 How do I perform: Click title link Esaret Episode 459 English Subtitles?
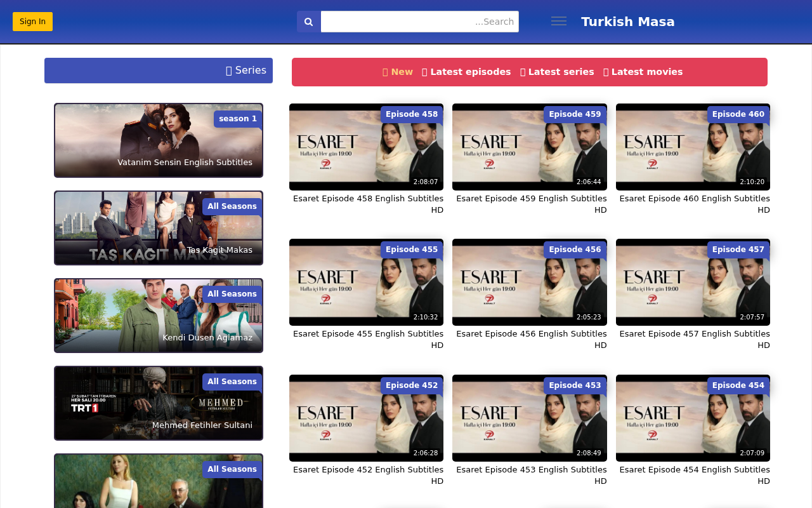(x=532, y=204)
